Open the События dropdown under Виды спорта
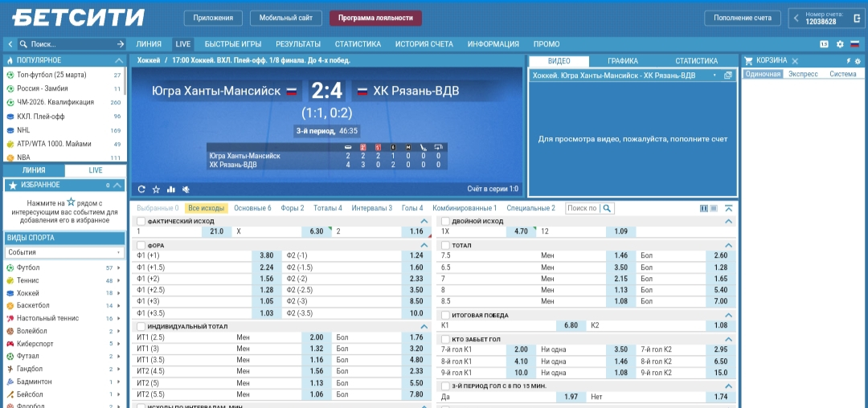The image size is (868, 408). click(x=64, y=252)
